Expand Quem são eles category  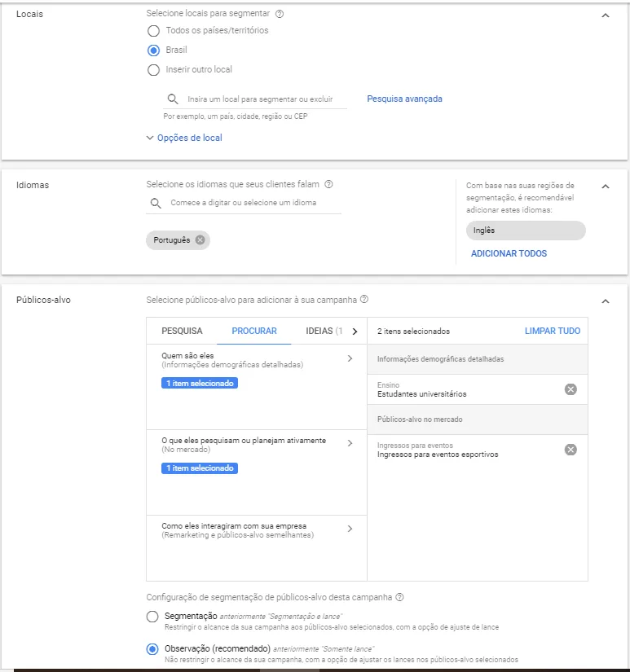pos(257,360)
